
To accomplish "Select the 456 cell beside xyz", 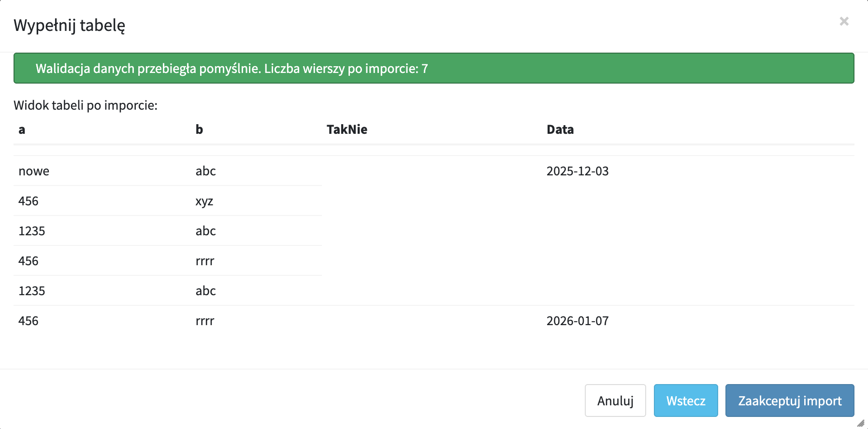I will (28, 201).
